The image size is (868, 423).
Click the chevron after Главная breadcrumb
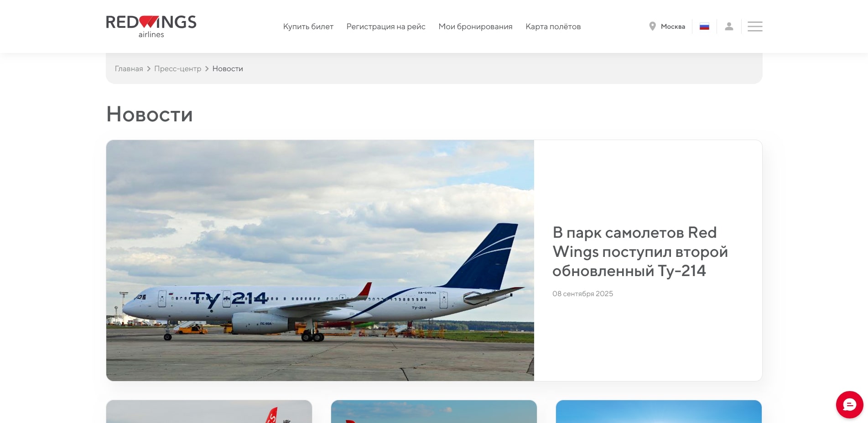(x=149, y=69)
